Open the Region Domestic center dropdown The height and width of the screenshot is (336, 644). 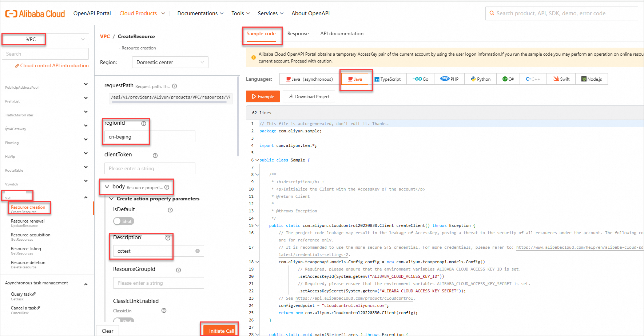(170, 62)
